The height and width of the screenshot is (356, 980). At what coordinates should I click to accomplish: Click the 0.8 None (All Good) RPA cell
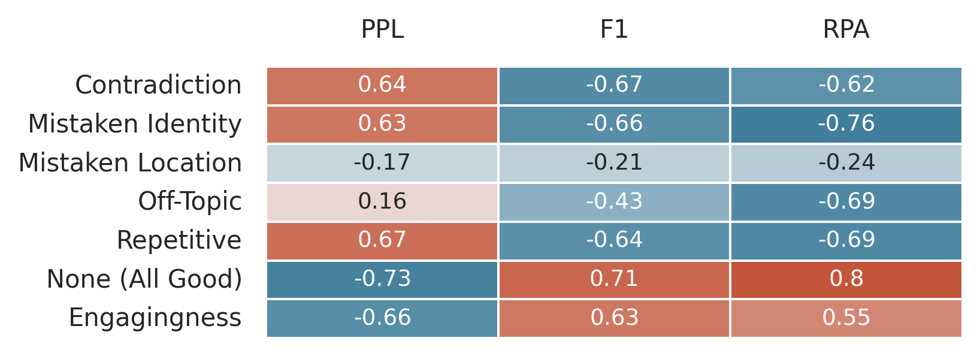point(846,279)
